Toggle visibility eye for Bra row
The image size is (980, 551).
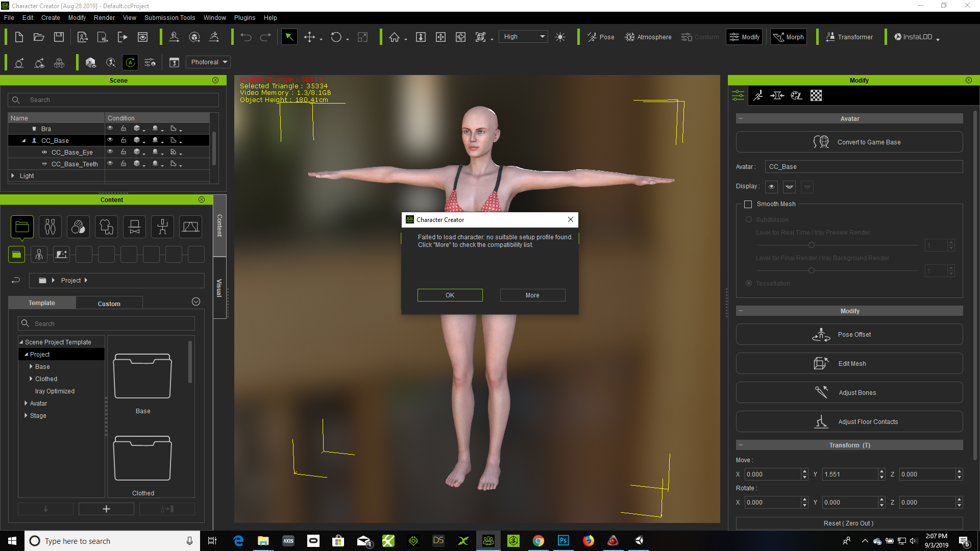110,129
